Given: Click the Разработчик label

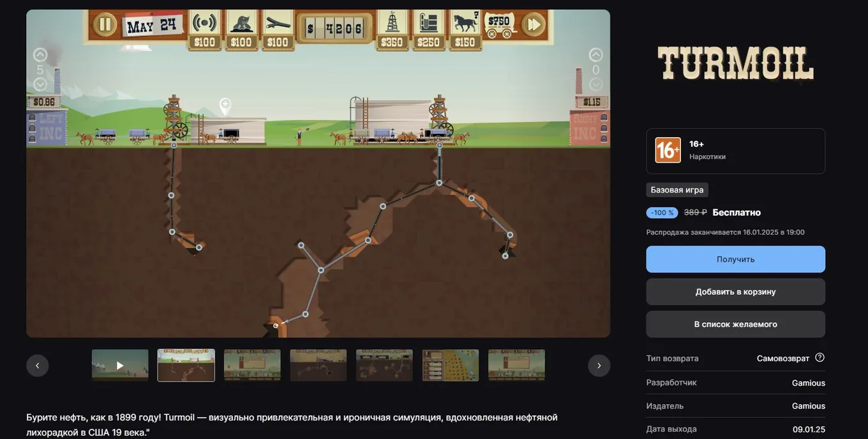Looking at the screenshot, I should click(x=671, y=383).
